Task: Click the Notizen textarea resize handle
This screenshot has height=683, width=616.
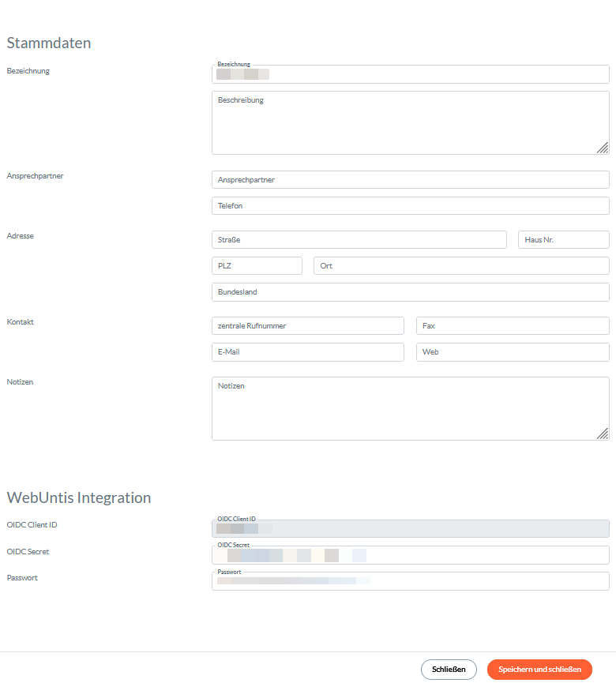Action: coord(603,433)
